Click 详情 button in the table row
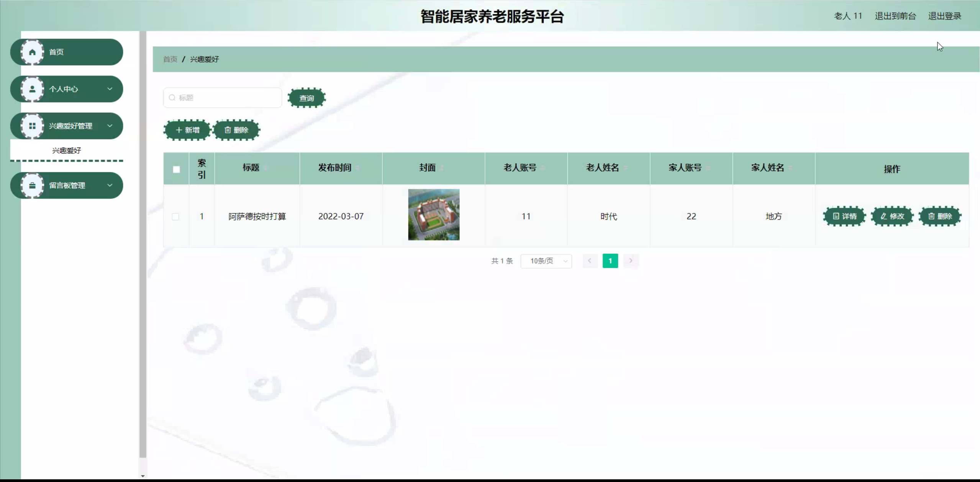 844,216
